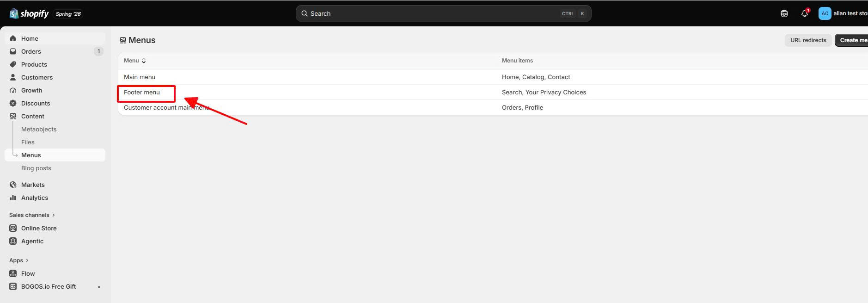Open Blog posts under Content
Image resolution: width=868 pixels, height=303 pixels.
[36, 168]
